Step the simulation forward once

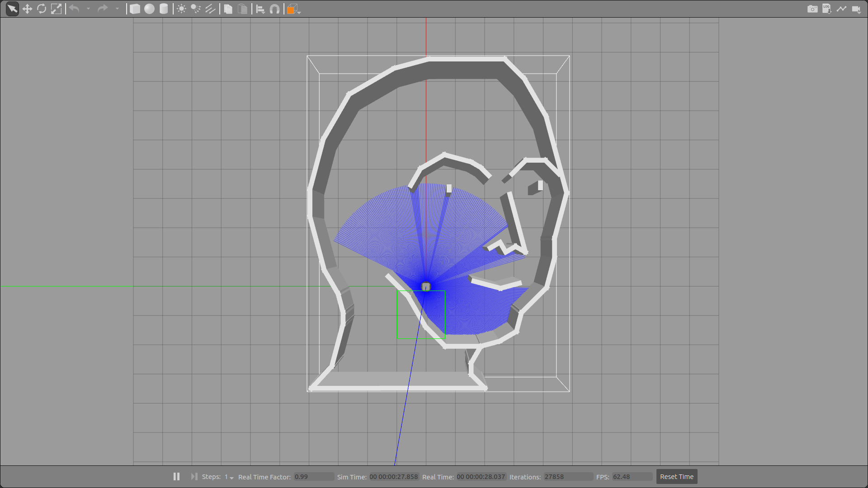coord(194,477)
